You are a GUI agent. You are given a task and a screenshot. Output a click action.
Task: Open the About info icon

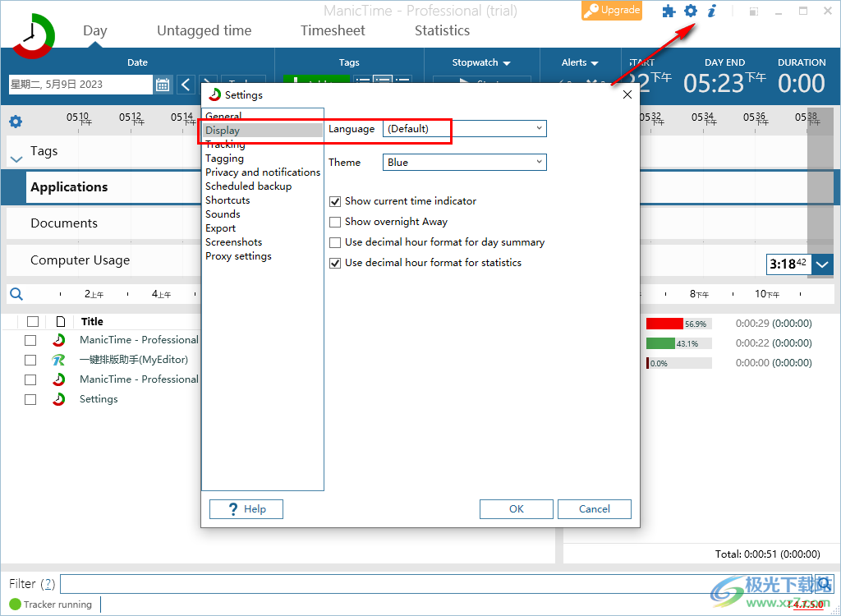point(712,11)
